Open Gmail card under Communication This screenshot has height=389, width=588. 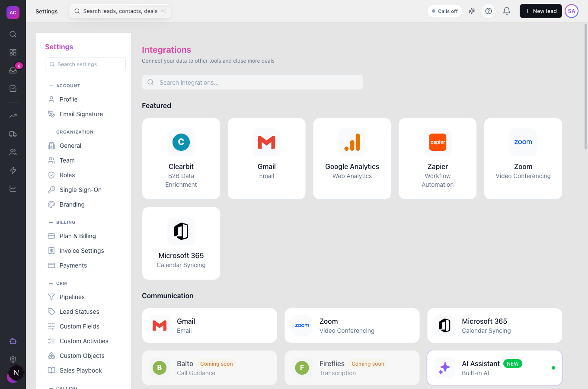209,325
